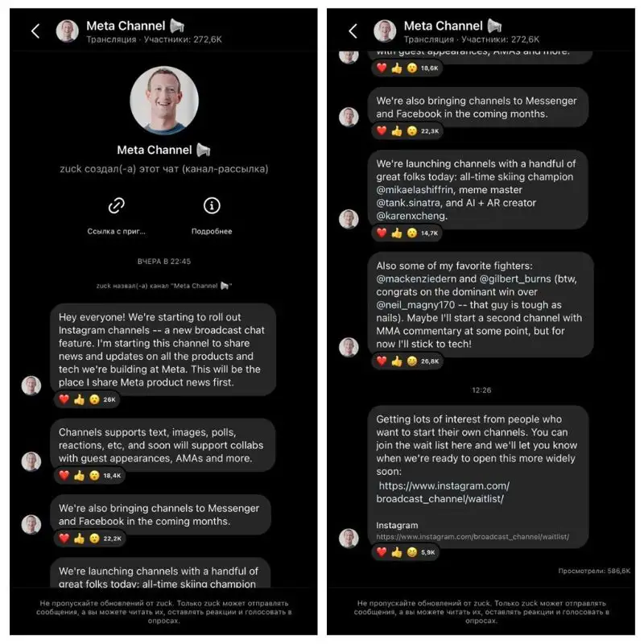Tap thumbs-up reaction on the 14,7K message
644x644 pixels.
point(397,233)
